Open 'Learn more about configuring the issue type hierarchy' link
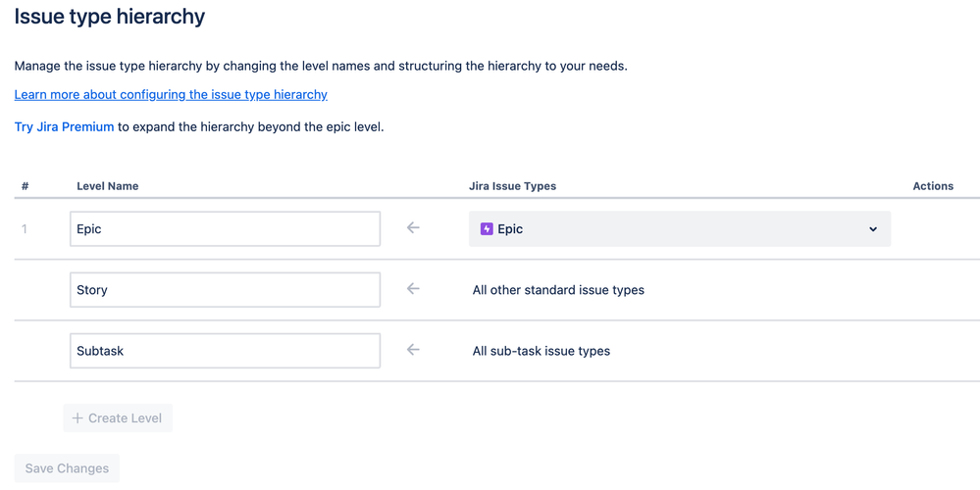 coord(171,94)
